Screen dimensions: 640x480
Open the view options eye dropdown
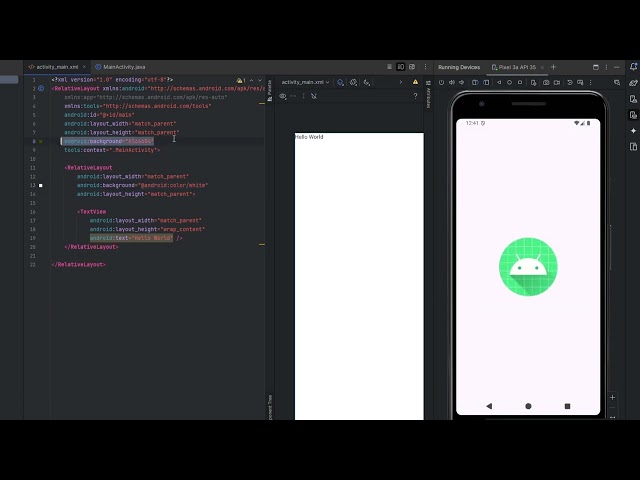pyautogui.click(x=283, y=96)
